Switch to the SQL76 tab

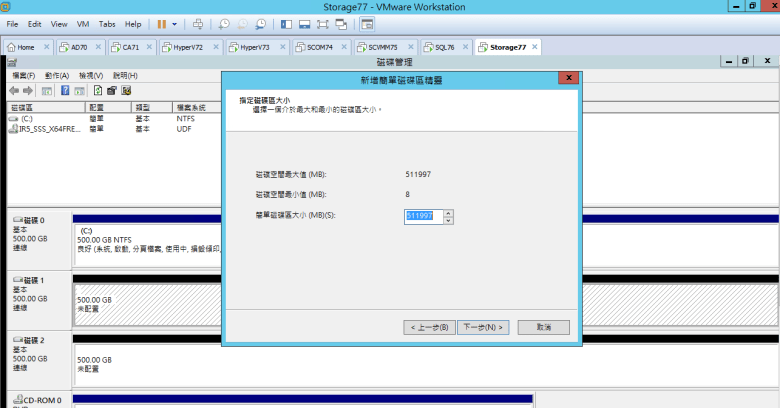(440, 47)
